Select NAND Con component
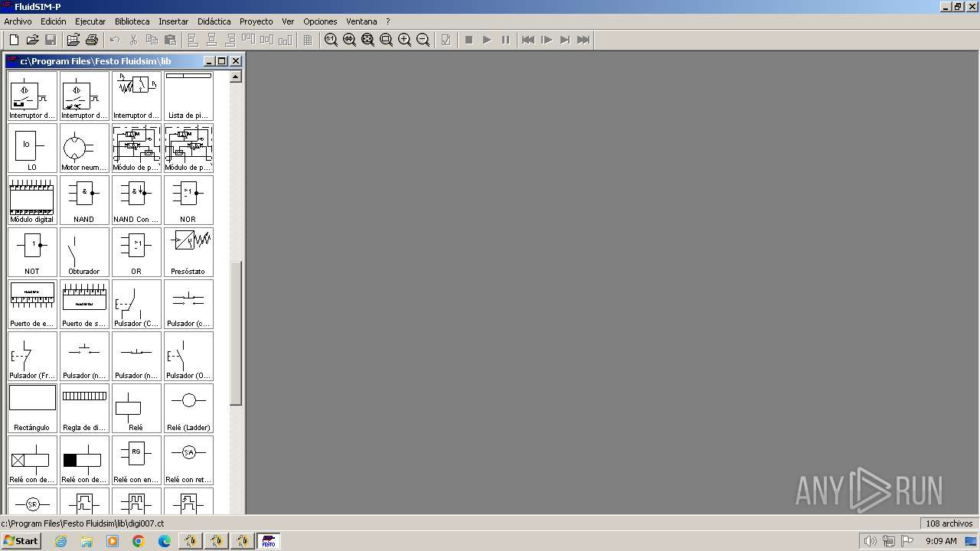 (136, 201)
